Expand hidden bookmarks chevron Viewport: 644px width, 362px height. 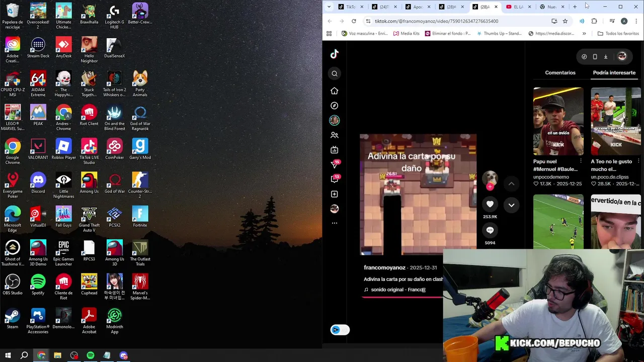(x=584, y=34)
